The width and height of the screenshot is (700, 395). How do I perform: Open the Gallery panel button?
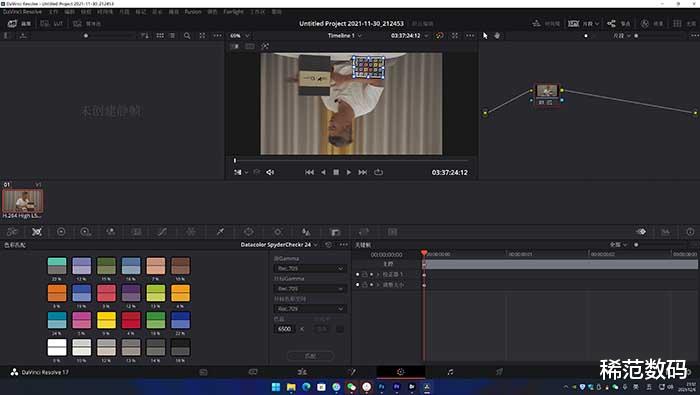coord(19,24)
